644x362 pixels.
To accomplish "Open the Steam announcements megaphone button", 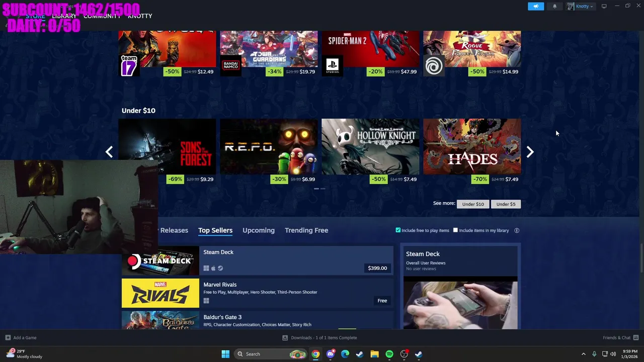I will pyautogui.click(x=536, y=6).
